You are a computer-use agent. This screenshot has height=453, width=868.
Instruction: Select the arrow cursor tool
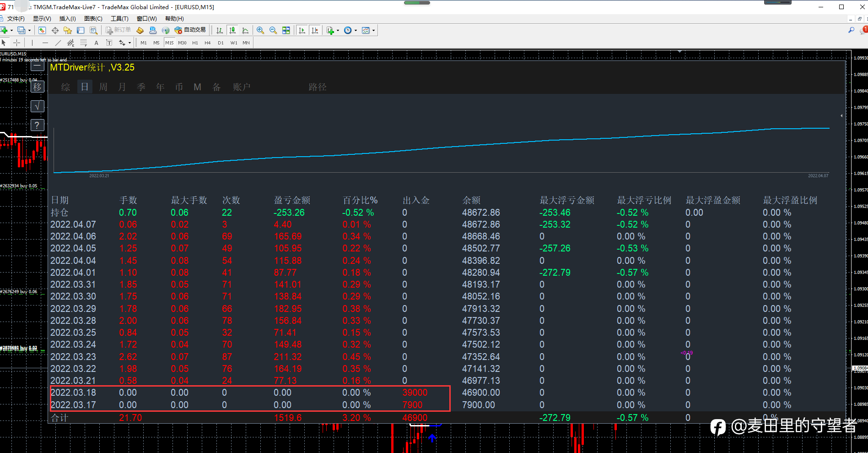click(4, 43)
